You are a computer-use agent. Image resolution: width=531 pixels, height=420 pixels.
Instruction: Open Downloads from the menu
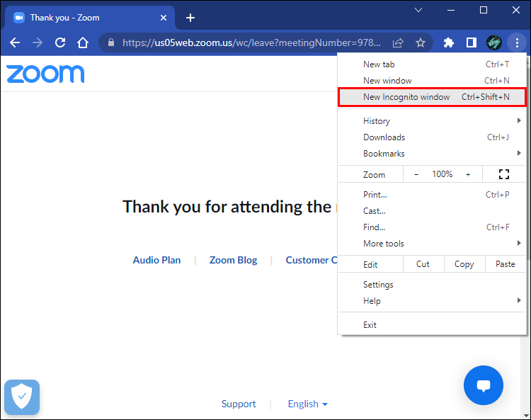click(432, 137)
